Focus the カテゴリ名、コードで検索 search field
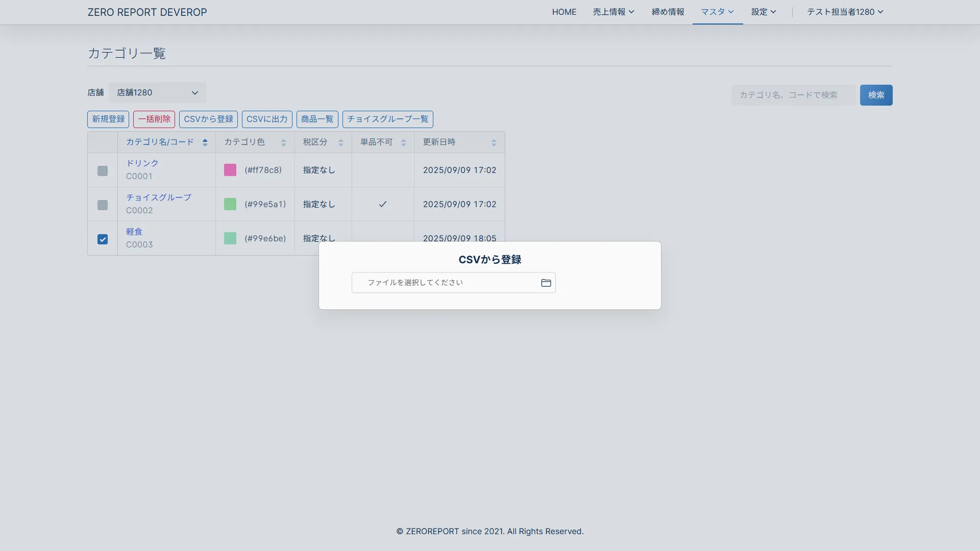The width and height of the screenshot is (980, 551). [793, 95]
